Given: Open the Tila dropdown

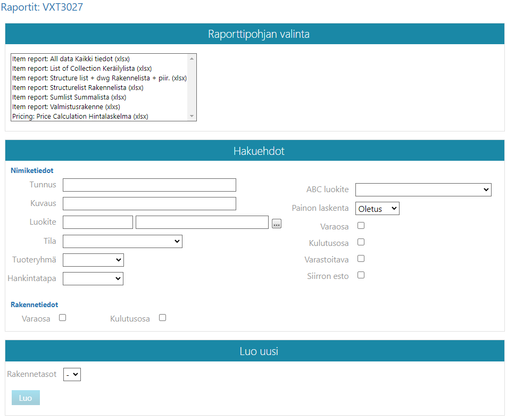Looking at the screenshot, I should [x=122, y=242].
